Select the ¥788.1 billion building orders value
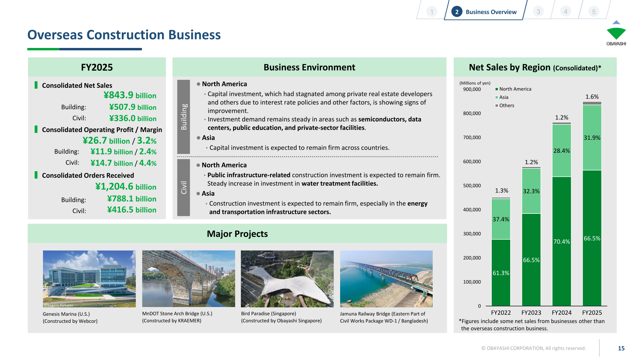Screen dimensions: 644x362 (x=132, y=199)
